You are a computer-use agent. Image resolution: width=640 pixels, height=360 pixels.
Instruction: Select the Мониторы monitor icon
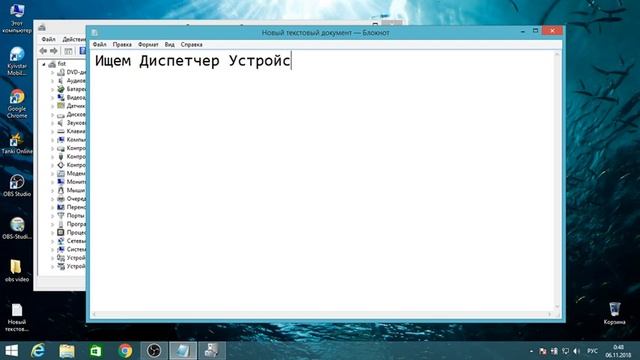[61, 182]
